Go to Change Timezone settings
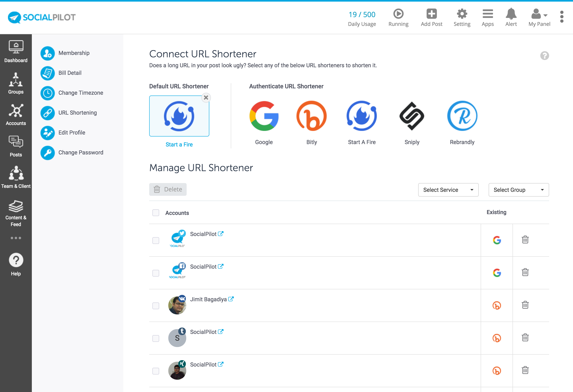573x392 pixels. click(81, 93)
